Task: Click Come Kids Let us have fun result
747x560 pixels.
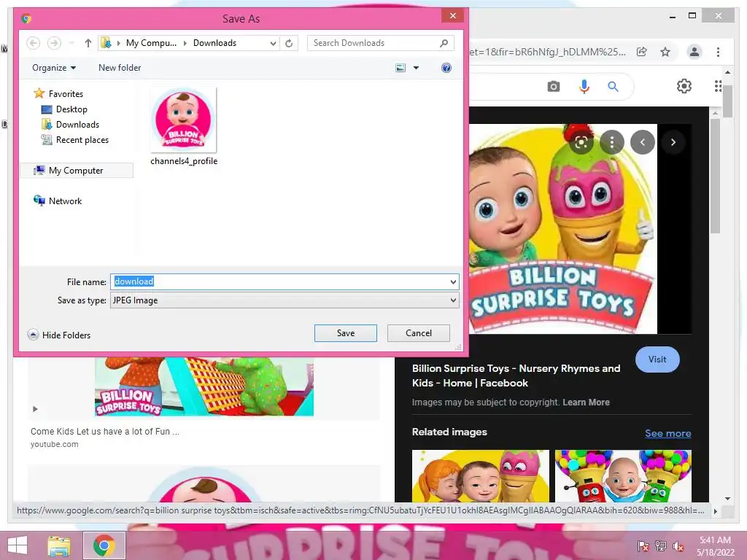Action: (105, 432)
